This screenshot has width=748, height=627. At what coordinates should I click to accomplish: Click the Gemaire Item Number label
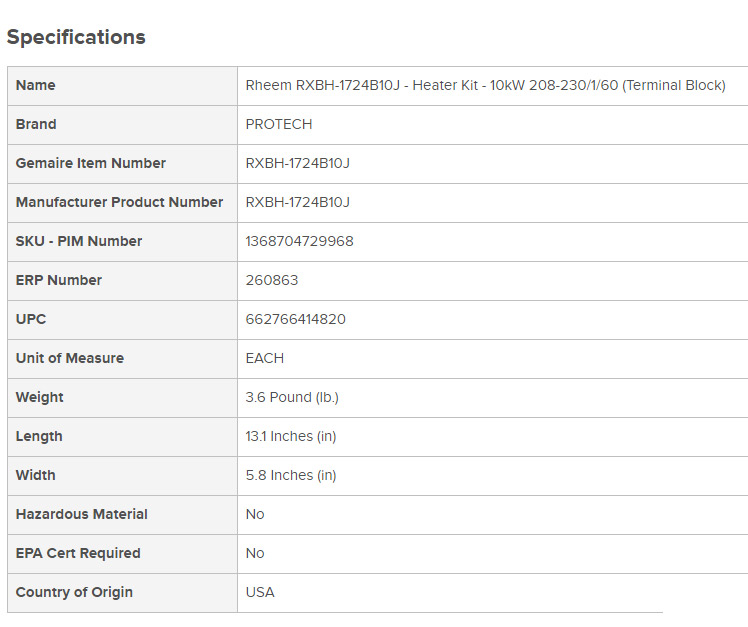coord(91,163)
